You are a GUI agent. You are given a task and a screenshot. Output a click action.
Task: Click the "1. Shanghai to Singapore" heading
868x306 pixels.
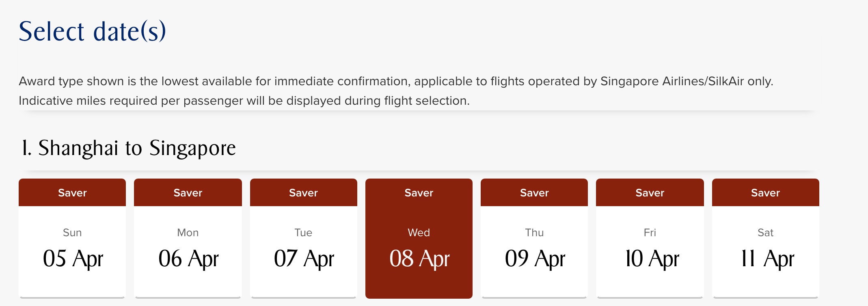pos(129,148)
